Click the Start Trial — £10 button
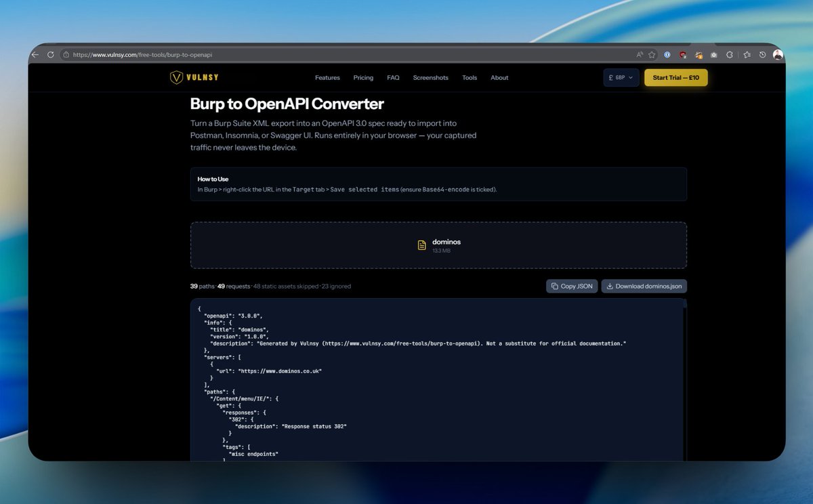The width and height of the screenshot is (813, 504). 676,78
